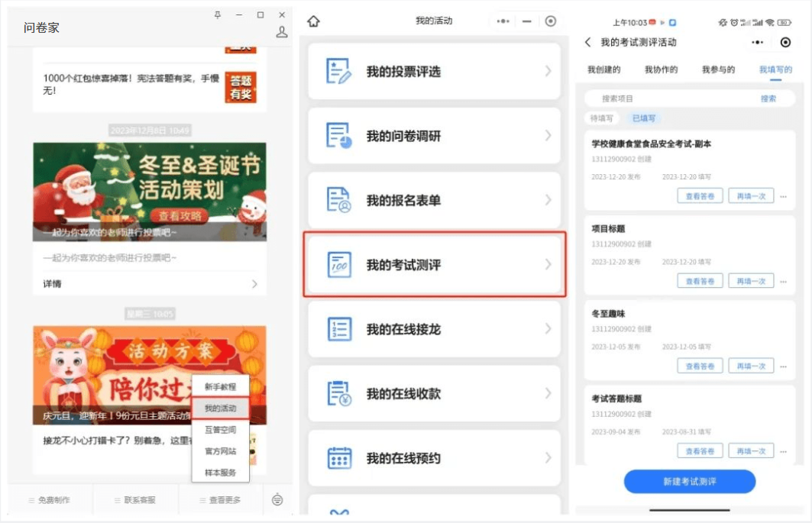
Task: Switch to 我填写的 tab
Action: click(x=775, y=69)
